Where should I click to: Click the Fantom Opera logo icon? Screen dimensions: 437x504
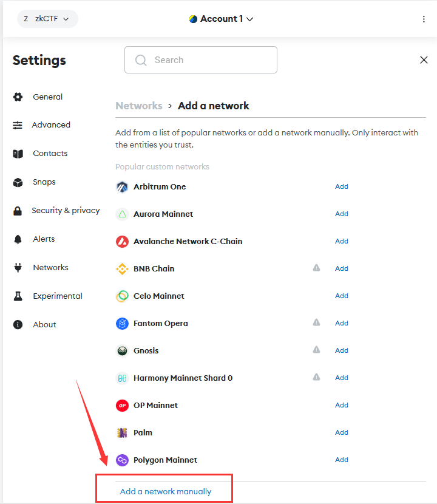pos(122,324)
